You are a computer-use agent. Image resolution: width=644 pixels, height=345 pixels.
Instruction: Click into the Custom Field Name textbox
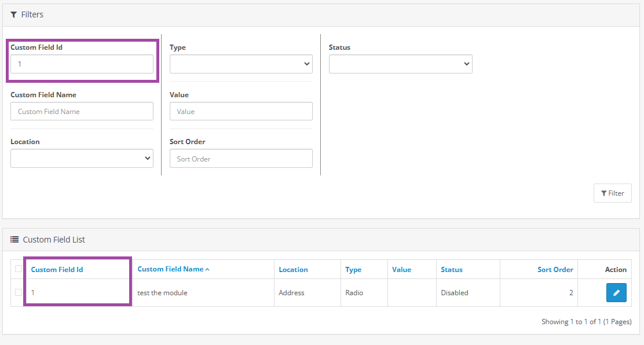[x=82, y=112]
